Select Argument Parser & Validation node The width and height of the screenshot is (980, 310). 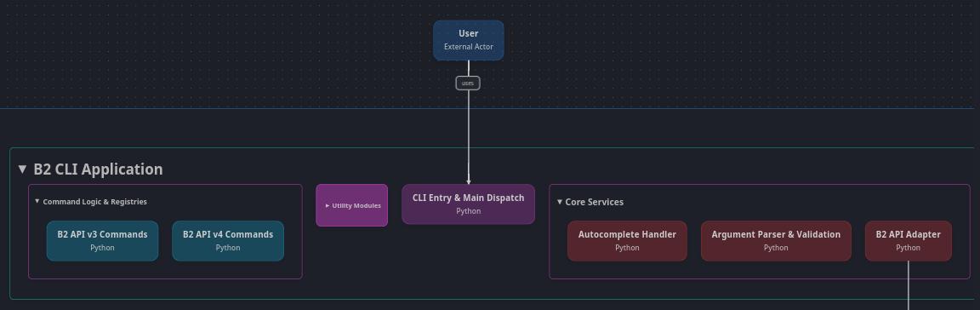pyautogui.click(x=776, y=240)
